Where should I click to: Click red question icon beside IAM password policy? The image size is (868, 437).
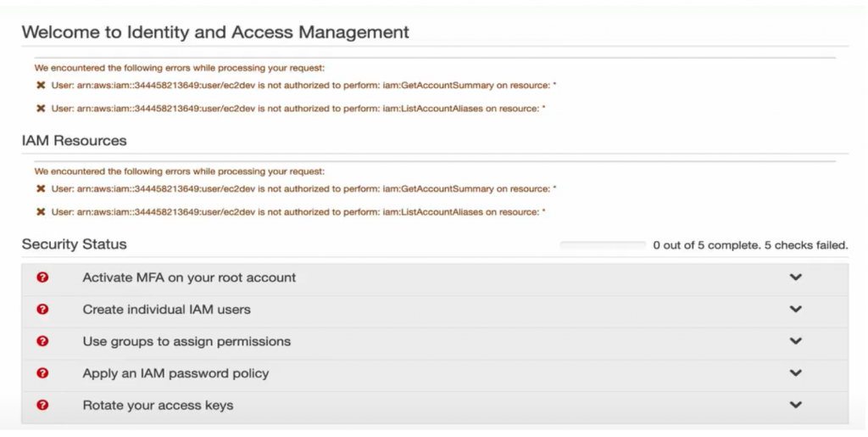(x=42, y=373)
